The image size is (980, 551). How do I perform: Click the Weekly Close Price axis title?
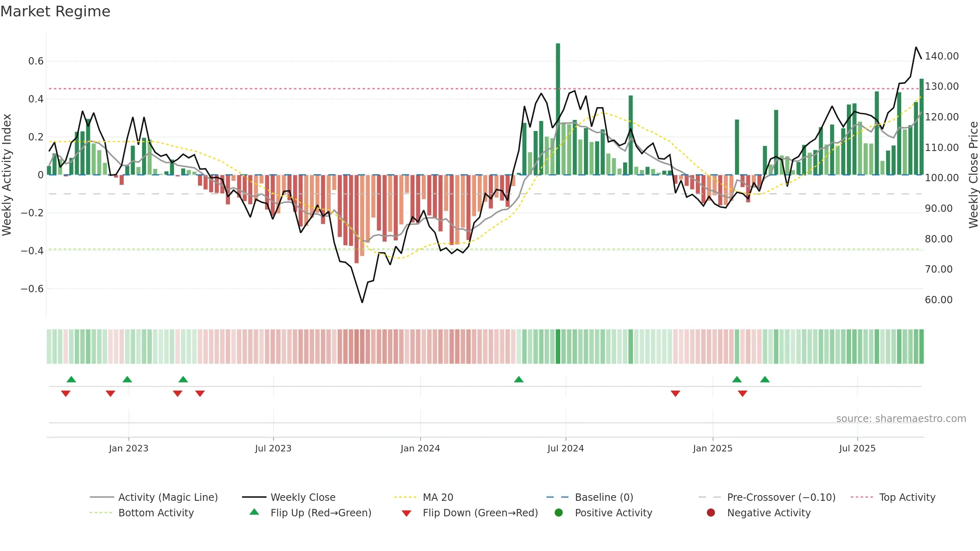(x=973, y=175)
